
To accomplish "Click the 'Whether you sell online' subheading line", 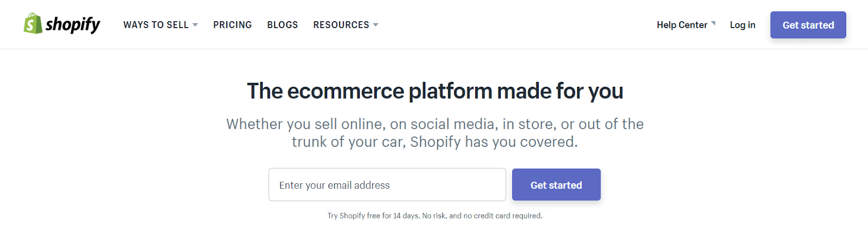I will coord(435,124).
